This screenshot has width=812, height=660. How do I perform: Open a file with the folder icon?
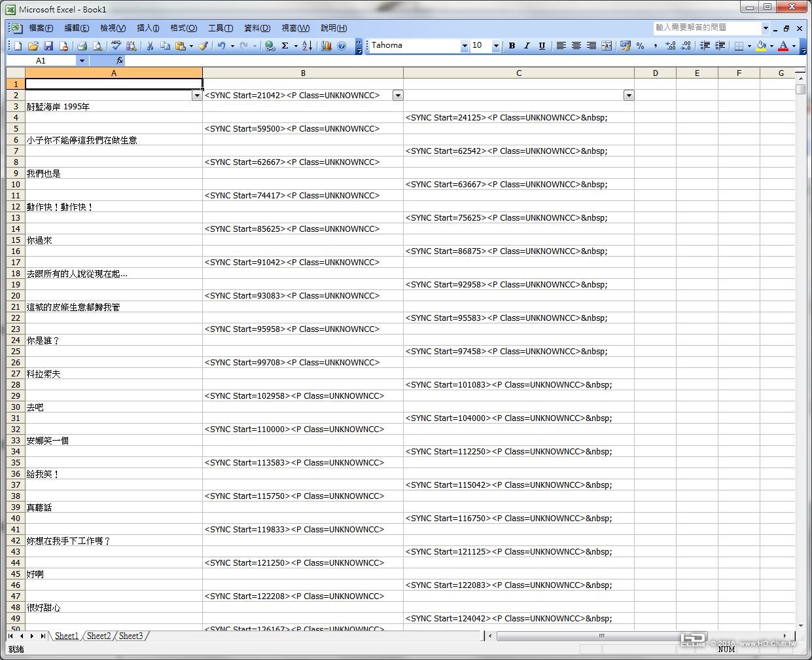[x=33, y=46]
